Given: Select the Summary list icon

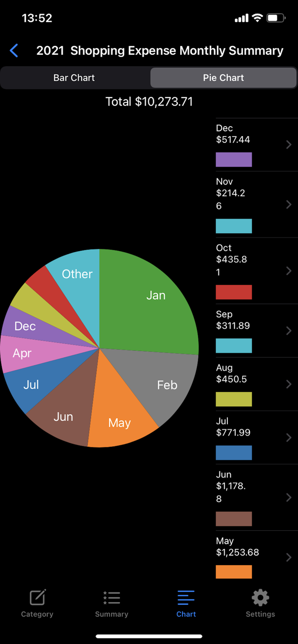Looking at the screenshot, I should tap(111, 597).
